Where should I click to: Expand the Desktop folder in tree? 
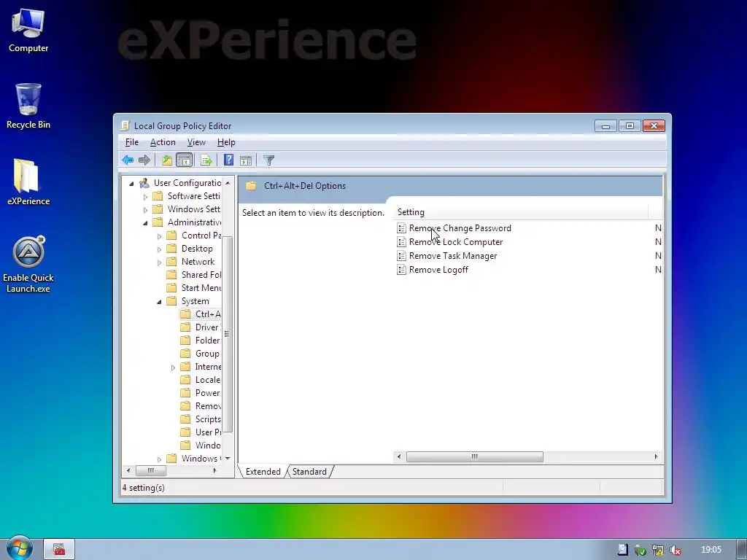coord(160,249)
